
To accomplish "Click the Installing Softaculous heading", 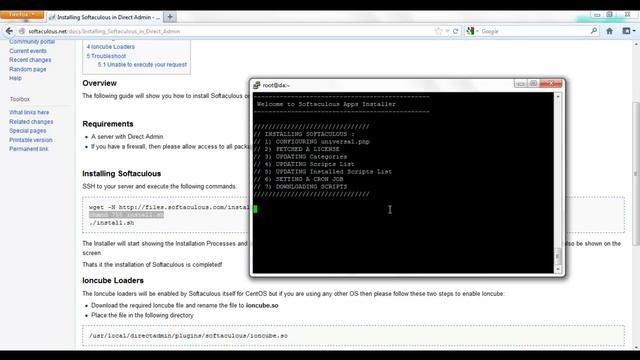I will coord(122,173).
